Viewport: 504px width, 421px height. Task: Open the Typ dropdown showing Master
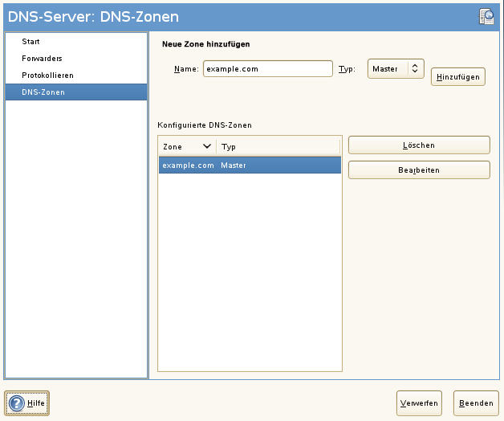point(395,69)
